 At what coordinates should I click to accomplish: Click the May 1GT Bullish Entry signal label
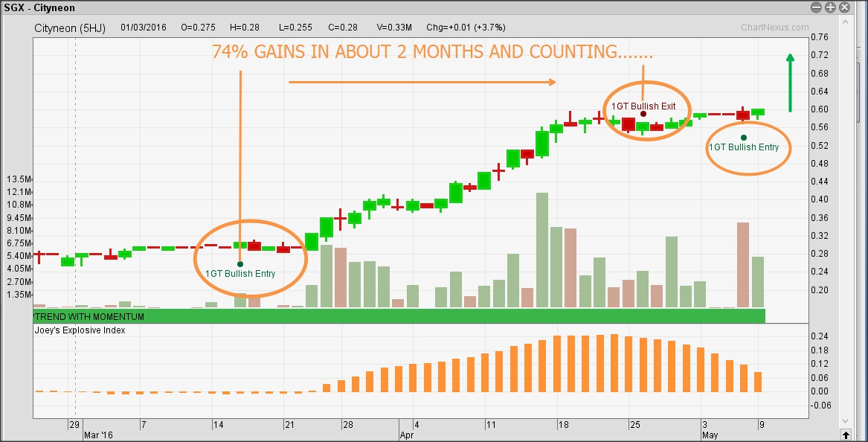[x=744, y=147]
